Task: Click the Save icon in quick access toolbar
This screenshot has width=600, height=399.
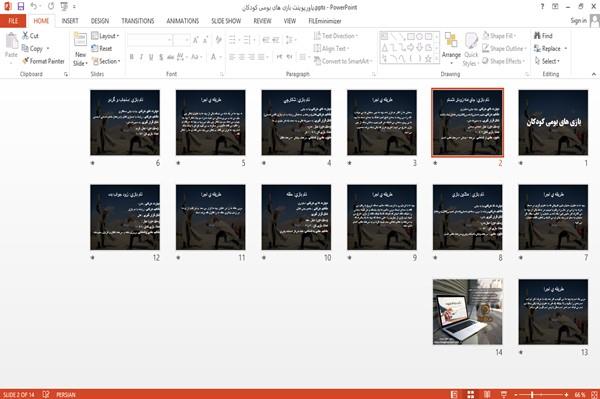Action: (21, 6)
